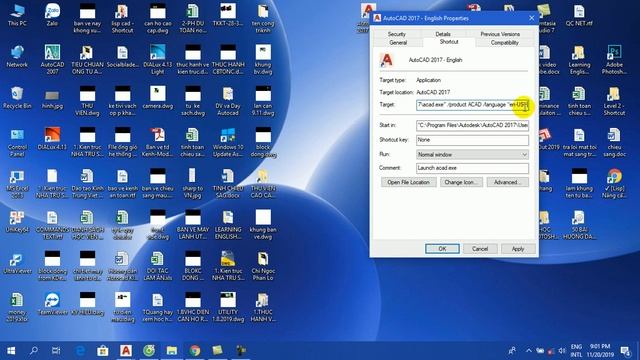Show hidden system tray icons
The image size is (640, 360).
(529, 351)
